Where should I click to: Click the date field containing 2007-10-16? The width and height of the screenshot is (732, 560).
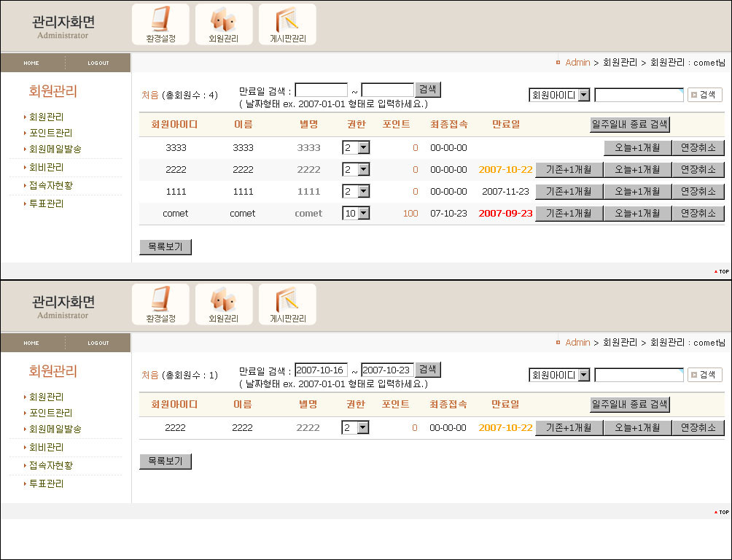click(321, 370)
